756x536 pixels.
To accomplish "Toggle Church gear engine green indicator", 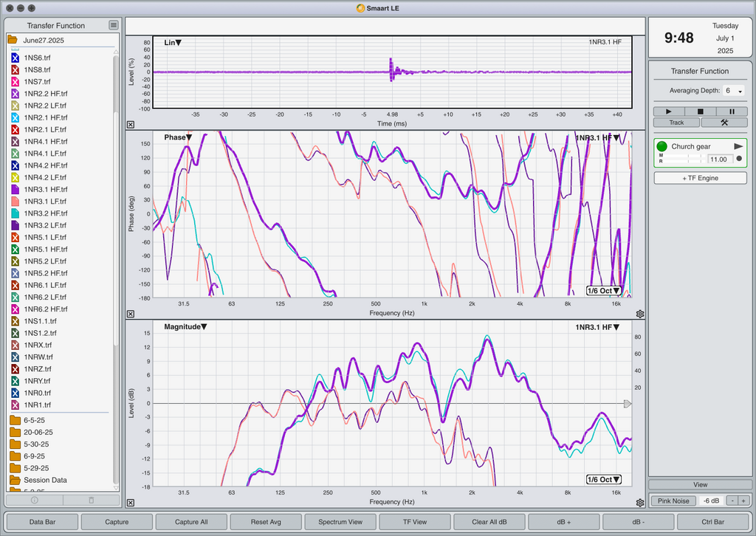I will pos(662,146).
